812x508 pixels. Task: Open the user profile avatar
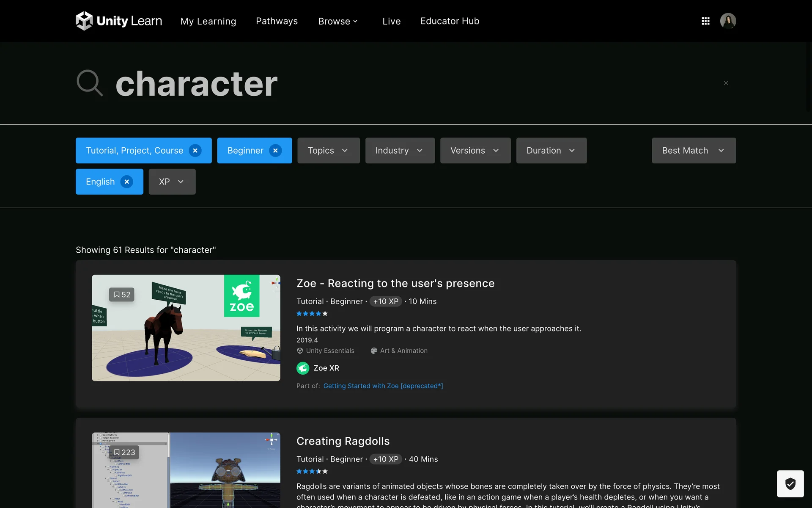pyautogui.click(x=728, y=21)
